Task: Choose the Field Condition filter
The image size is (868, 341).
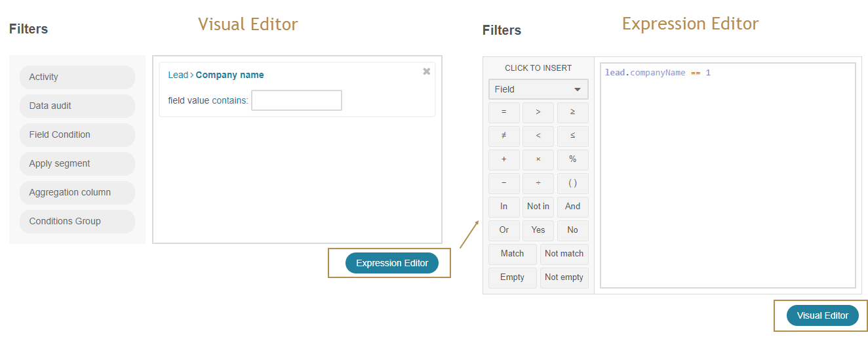Action: pos(77,134)
